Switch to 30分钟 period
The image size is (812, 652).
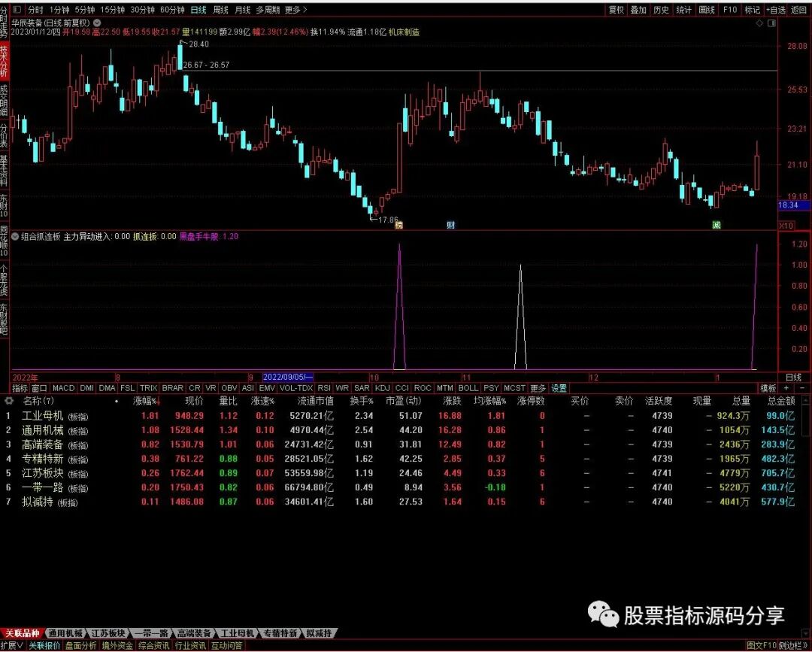pos(142,10)
